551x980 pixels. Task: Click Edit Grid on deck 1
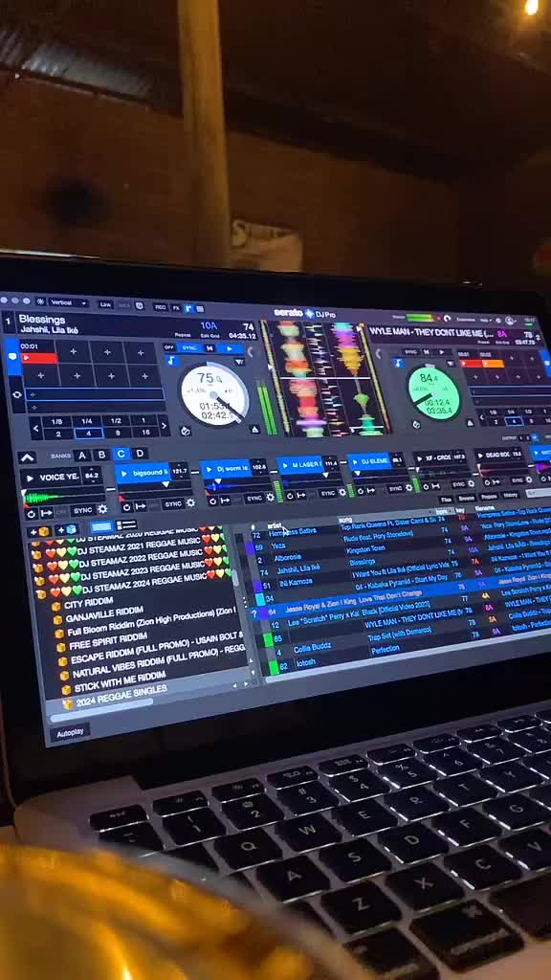pos(209,336)
